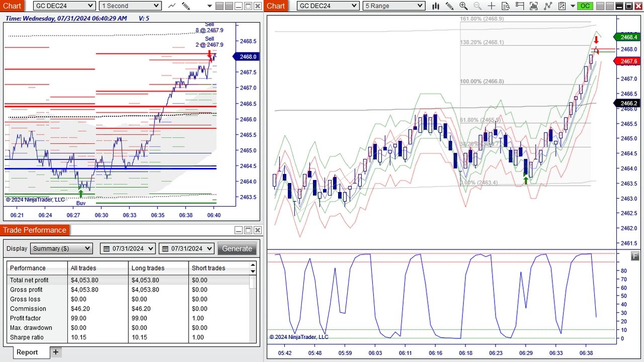Click first gray link square in right chart

601,6
